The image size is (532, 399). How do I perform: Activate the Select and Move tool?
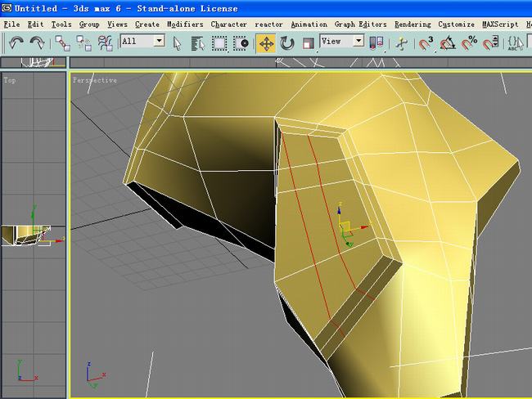point(266,43)
